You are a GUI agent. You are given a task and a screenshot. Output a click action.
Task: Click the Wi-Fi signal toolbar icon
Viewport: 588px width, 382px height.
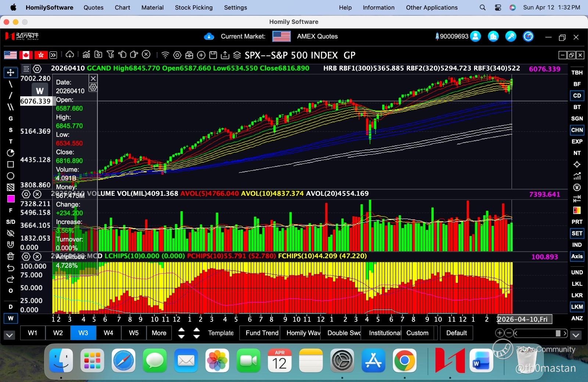click(165, 55)
